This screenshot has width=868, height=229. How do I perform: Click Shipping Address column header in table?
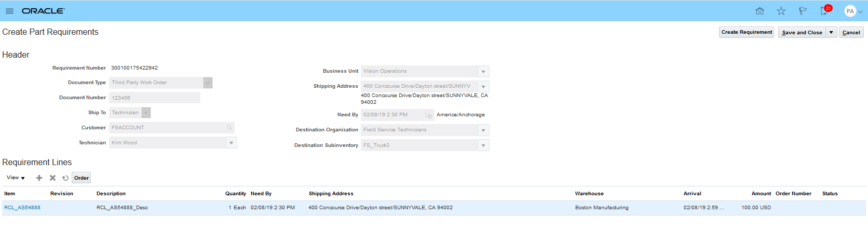pos(331,194)
